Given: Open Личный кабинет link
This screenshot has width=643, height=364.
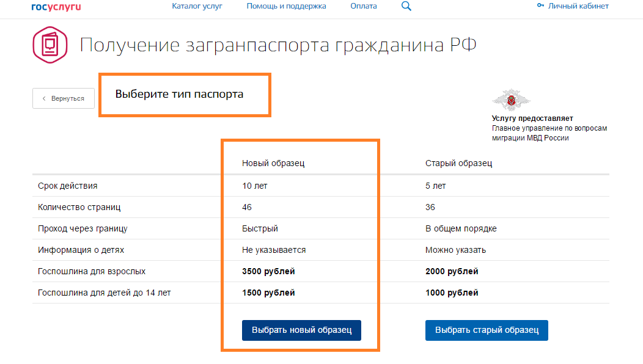Looking at the screenshot, I should pyautogui.click(x=578, y=6).
